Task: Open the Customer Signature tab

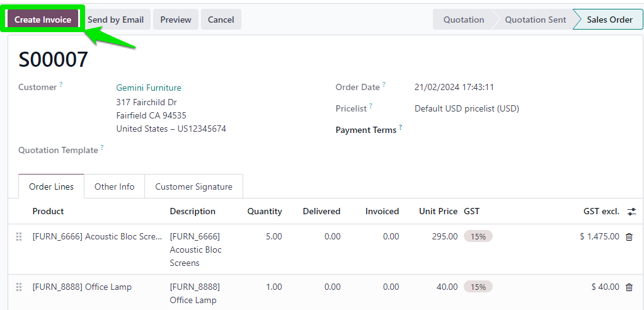Action: [194, 187]
